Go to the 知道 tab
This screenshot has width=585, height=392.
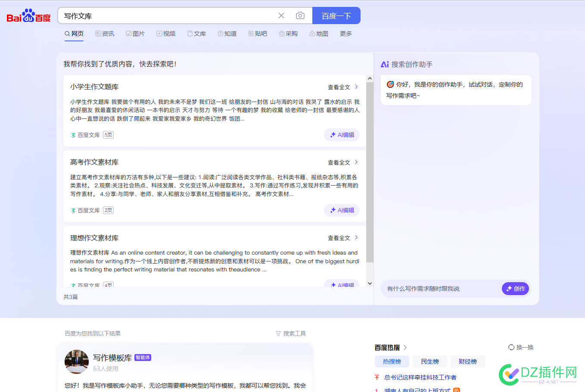[227, 34]
